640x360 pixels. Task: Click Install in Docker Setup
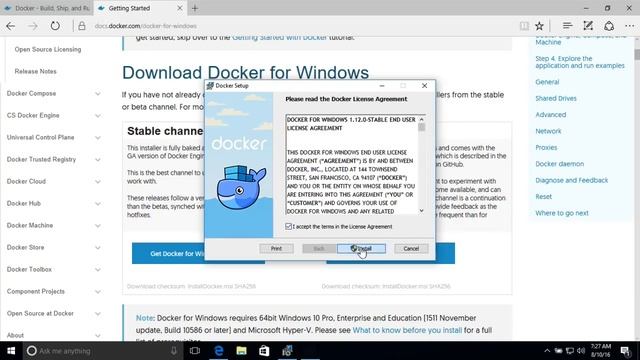click(x=361, y=248)
